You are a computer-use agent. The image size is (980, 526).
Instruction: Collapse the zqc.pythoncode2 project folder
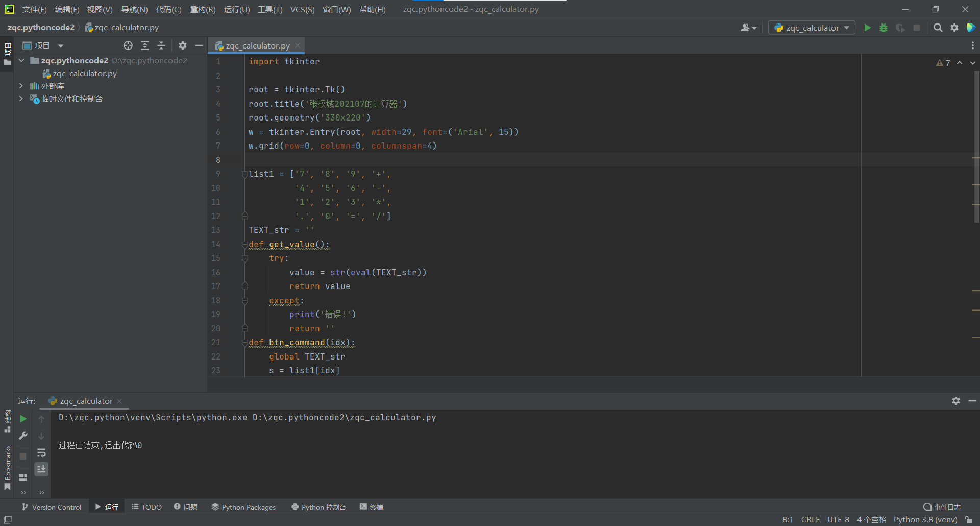[x=21, y=60]
